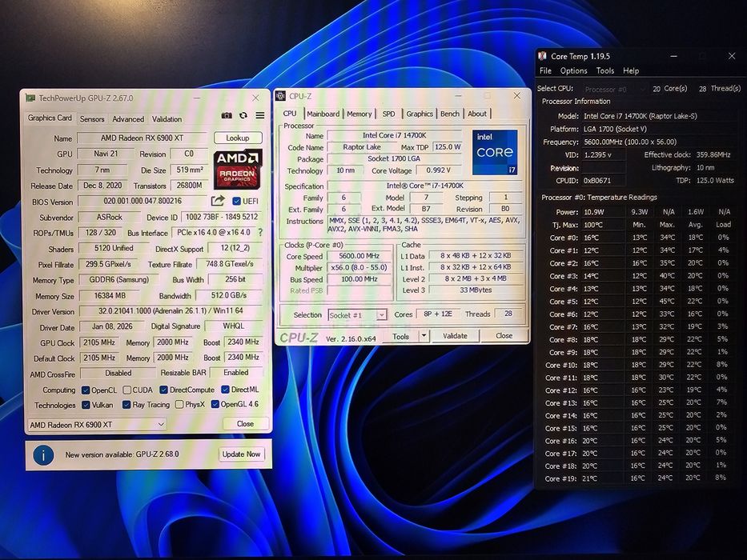The image size is (747, 560).
Task: Open the Mainboard tab in CPU-Z
Action: tap(323, 114)
